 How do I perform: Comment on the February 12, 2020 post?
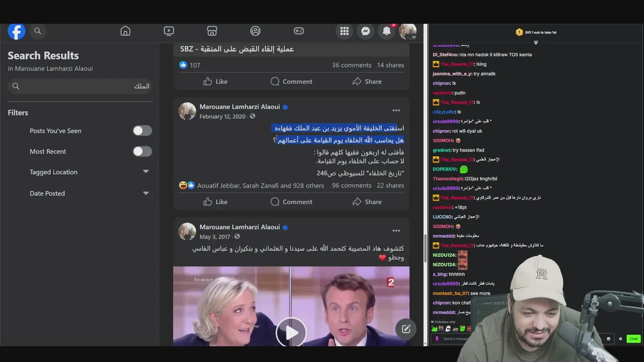[x=291, y=202]
